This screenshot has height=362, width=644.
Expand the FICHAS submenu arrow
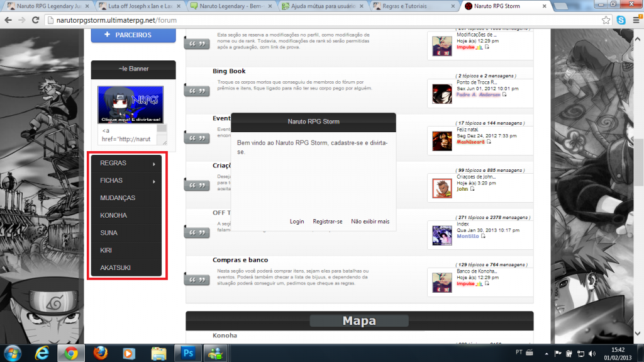pos(154,181)
